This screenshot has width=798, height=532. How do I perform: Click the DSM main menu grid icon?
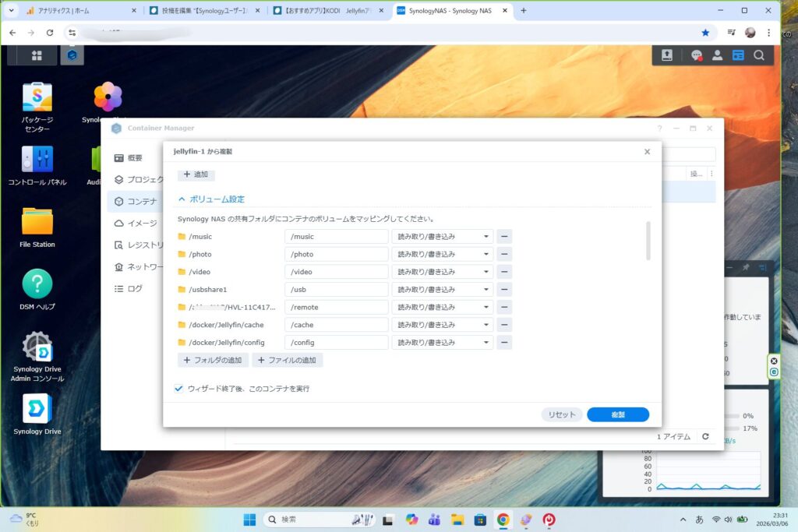click(x=37, y=55)
